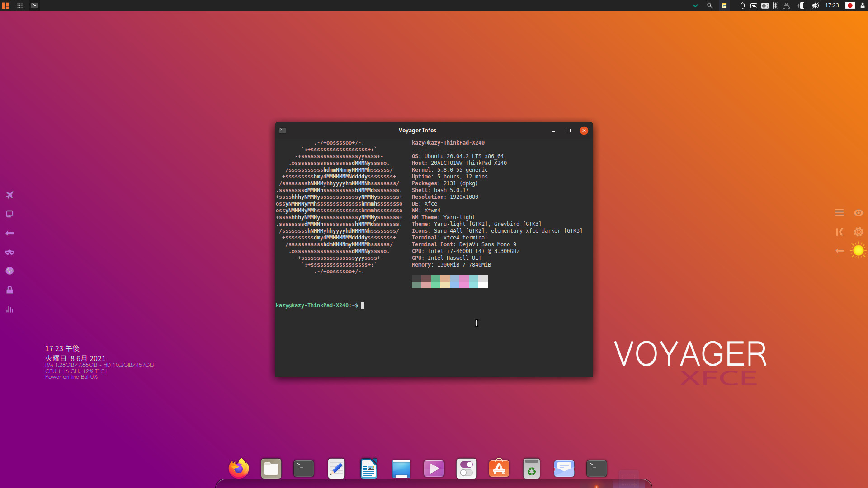Viewport: 868px width, 488px height.
Task: Launch LibreOffice Writer from the dock
Action: pyautogui.click(x=369, y=469)
